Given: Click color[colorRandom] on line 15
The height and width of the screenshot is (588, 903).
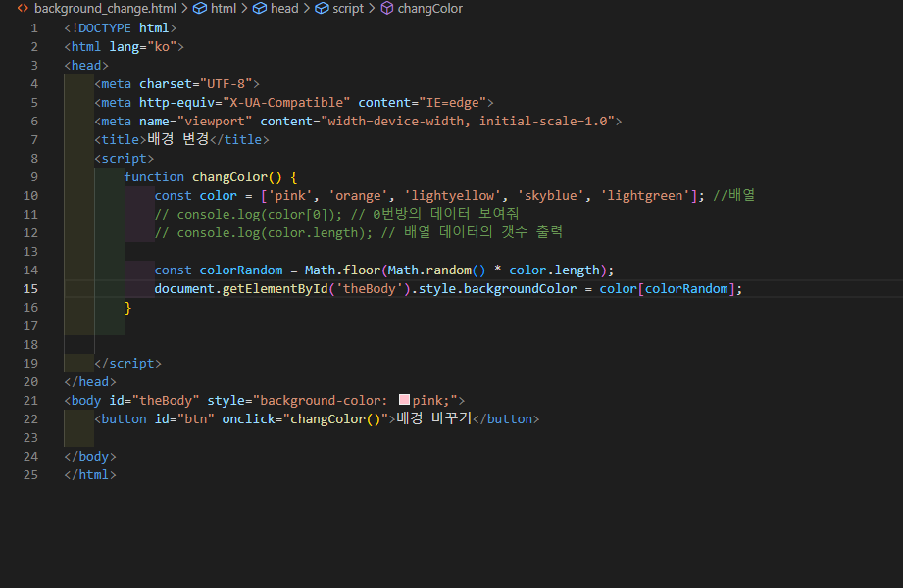Looking at the screenshot, I should pos(668,288).
